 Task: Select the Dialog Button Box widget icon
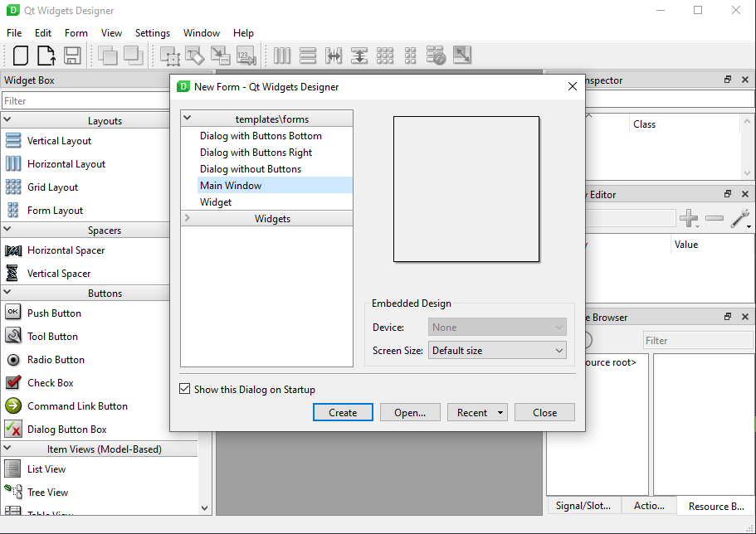pyautogui.click(x=13, y=429)
